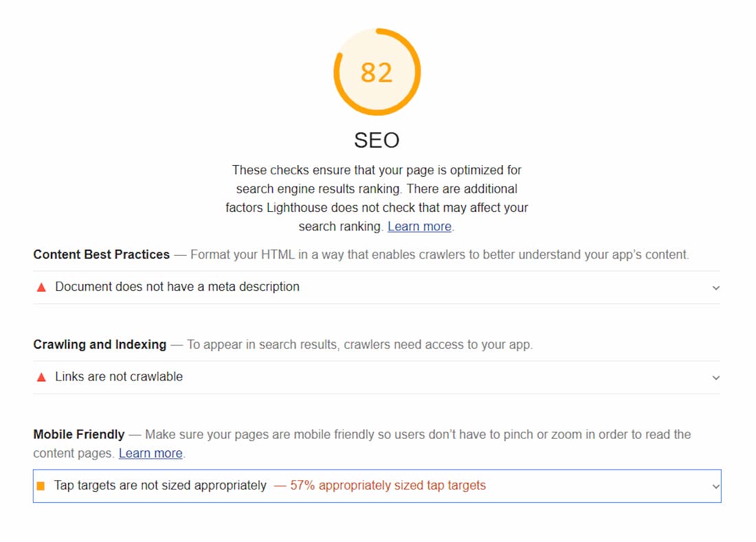Expand the meta description audit chevron

pos(716,288)
